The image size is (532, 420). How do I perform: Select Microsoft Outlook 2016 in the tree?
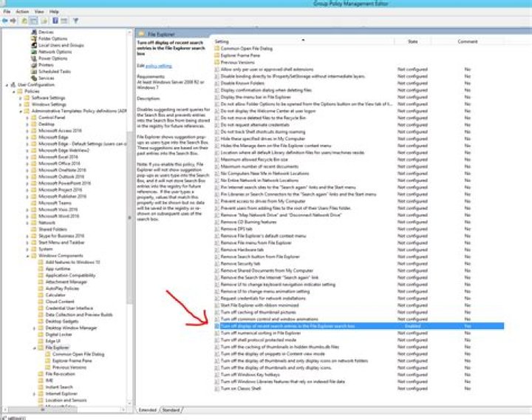pyautogui.click(x=61, y=177)
